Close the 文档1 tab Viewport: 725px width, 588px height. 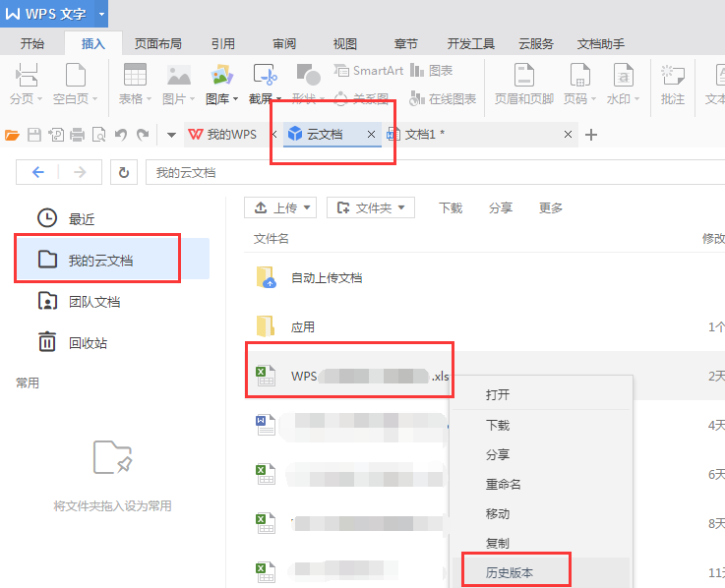pos(568,135)
